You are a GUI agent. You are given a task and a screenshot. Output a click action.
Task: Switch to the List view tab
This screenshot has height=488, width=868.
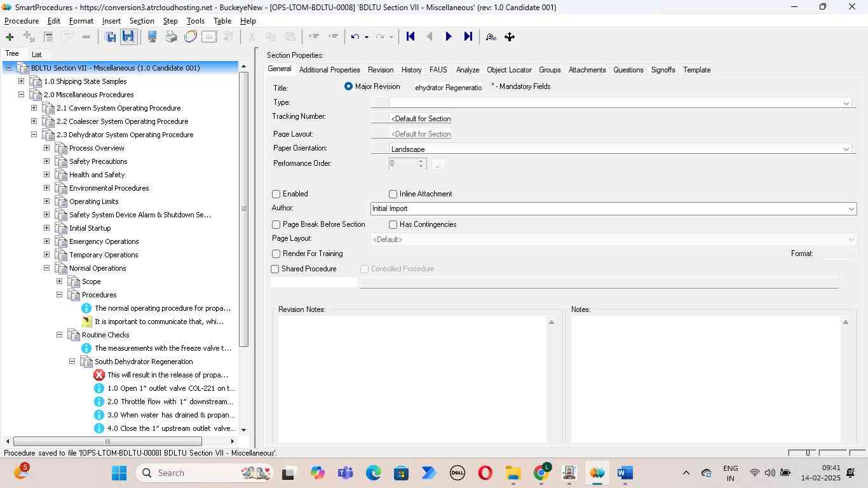(x=37, y=55)
